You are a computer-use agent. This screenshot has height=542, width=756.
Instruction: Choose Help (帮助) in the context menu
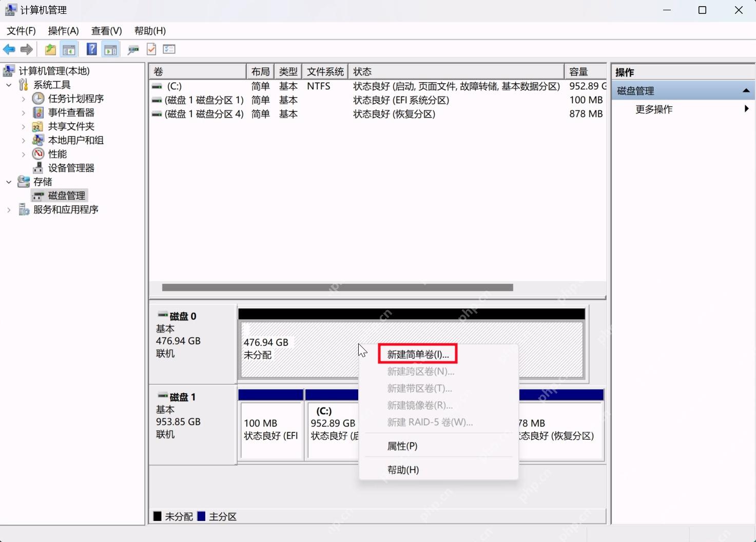pyautogui.click(x=403, y=470)
